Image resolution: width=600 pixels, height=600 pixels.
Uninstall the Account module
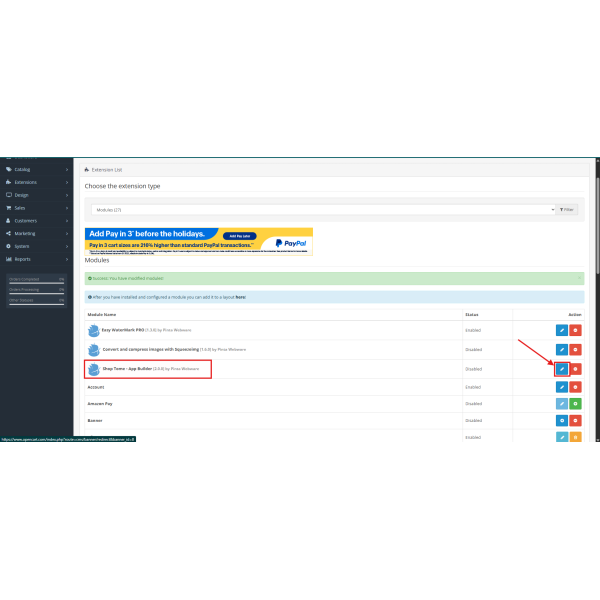tap(575, 387)
